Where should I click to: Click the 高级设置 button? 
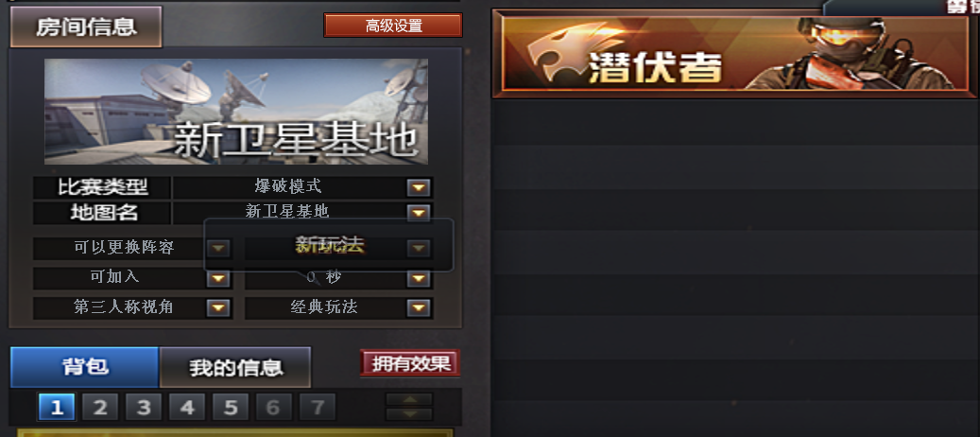[393, 26]
